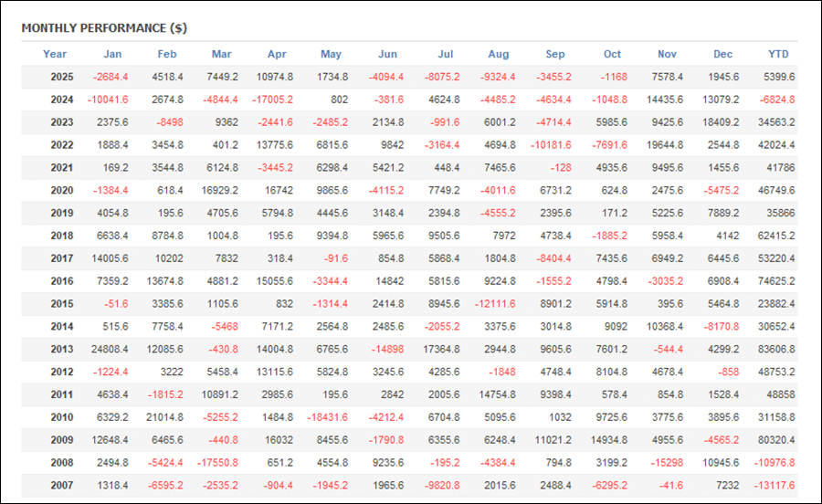Screen dimensions: 822x504
Task: Select the 2025 year row label
Action: click(61, 77)
